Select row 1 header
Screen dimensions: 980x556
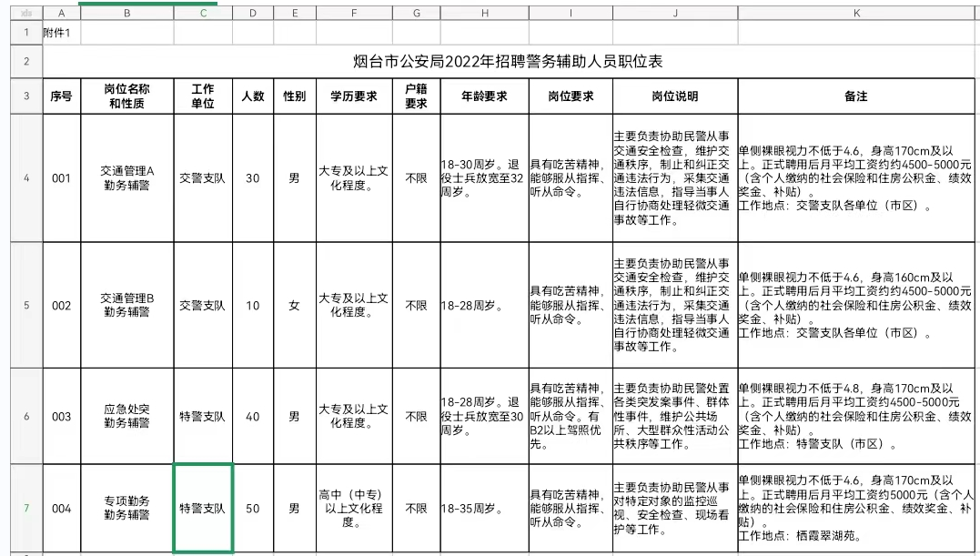click(x=26, y=33)
